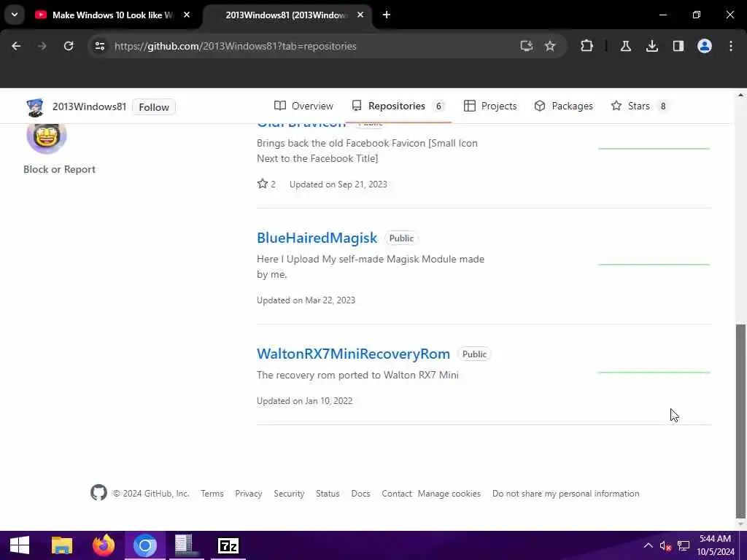Click the page vertical scrollbar thumb
Screen dimensions: 747x560
coord(740,421)
